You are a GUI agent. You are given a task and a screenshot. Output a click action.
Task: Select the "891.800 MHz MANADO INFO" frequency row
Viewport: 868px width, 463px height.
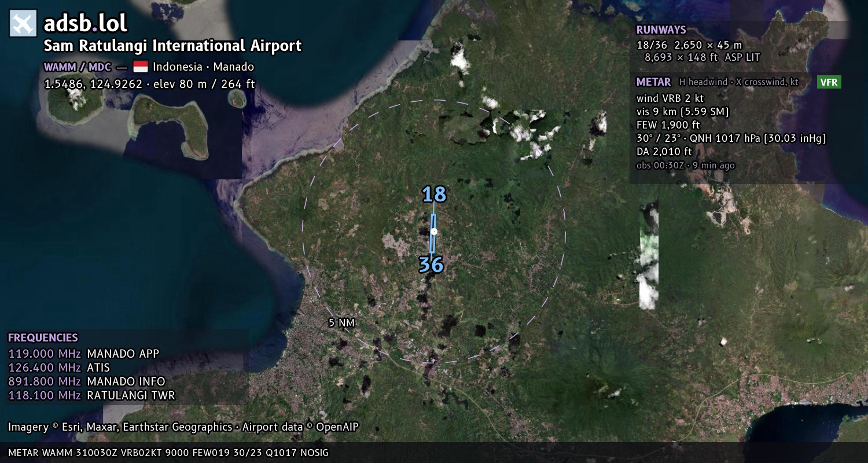(x=87, y=381)
